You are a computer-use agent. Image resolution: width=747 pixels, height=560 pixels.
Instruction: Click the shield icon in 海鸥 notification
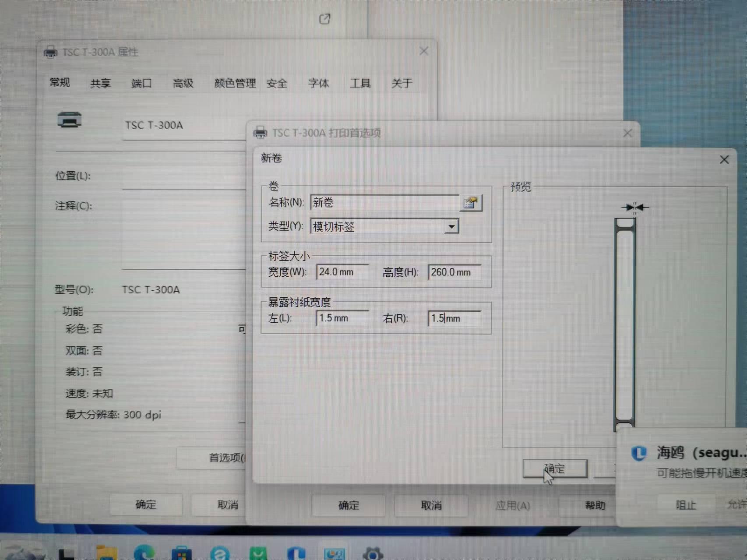(x=639, y=453)
